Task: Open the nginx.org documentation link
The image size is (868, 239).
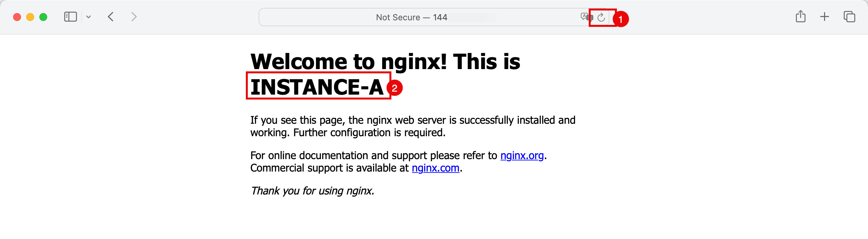Action: [522, 156]
